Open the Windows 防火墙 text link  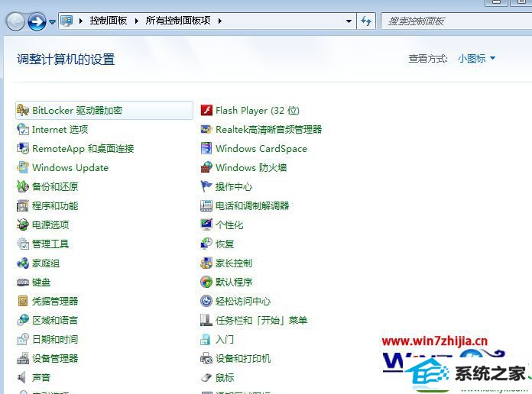[x=251, y=167]
